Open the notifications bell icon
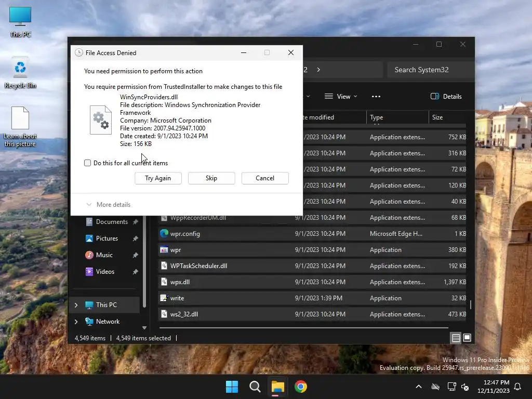The image size is (532, 399). [518, 387]
